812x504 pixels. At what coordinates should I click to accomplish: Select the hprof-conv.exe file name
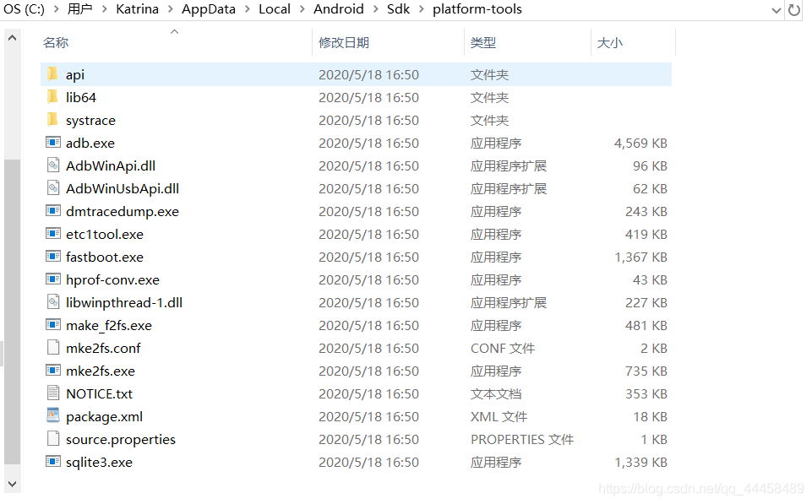pyautogui.click(x=112, y=279)
